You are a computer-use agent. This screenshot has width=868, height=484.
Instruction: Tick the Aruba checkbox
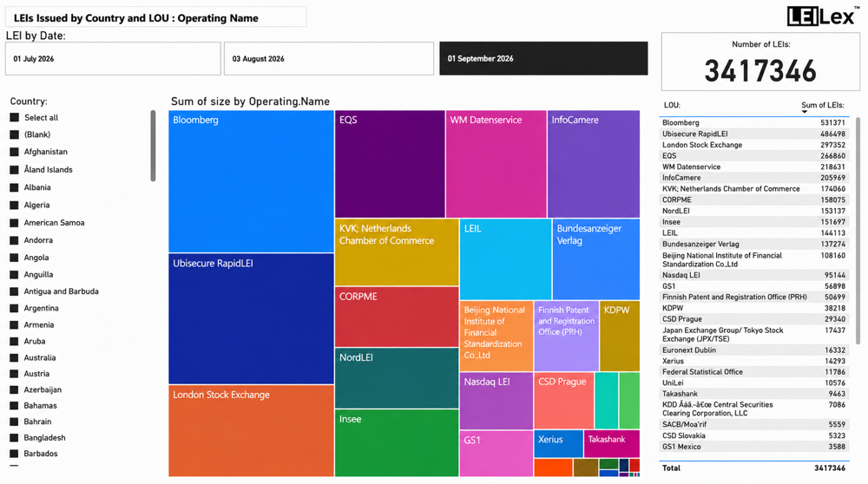15,341
